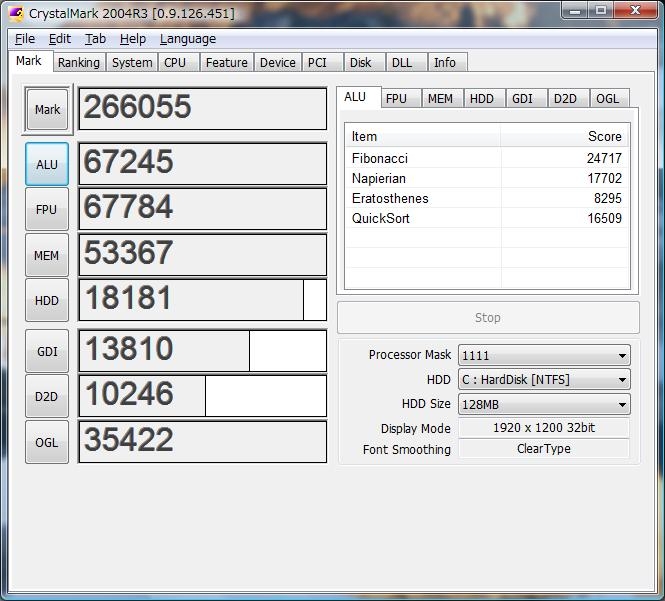This screenshot has height=601, width=665.
Task: Switch to the Feature tab
Action: click(x=227, y=62)
